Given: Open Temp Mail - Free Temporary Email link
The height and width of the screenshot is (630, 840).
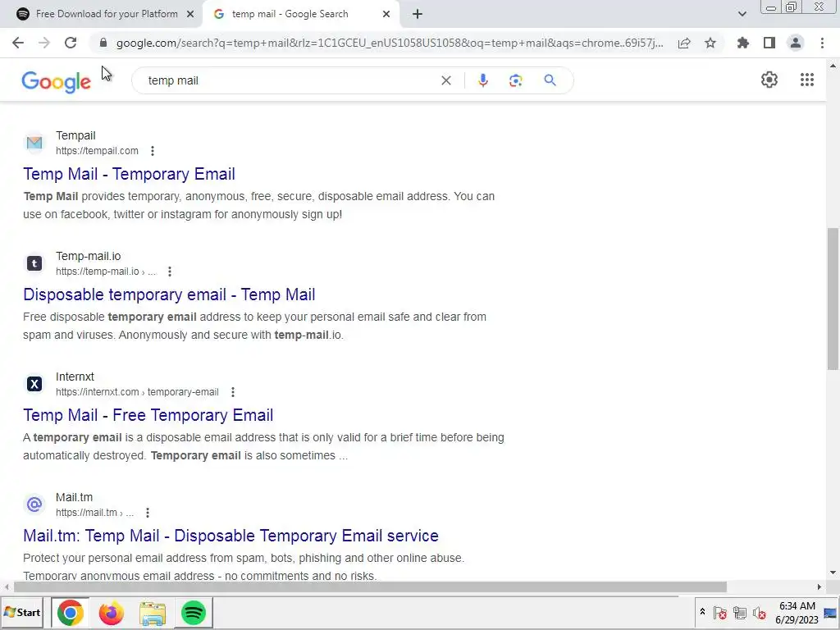Looking at the screenshot, I should [x=148, y=415].
